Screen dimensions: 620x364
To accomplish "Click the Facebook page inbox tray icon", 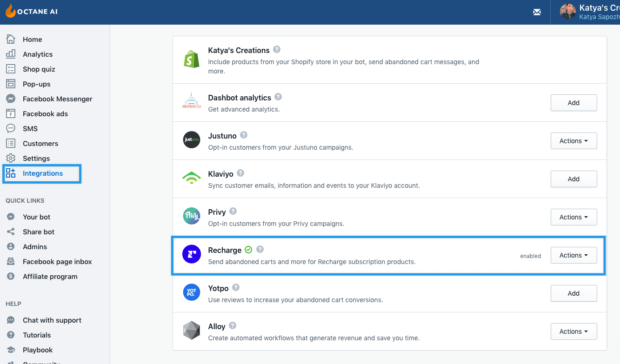I will [x=11, y=261].
